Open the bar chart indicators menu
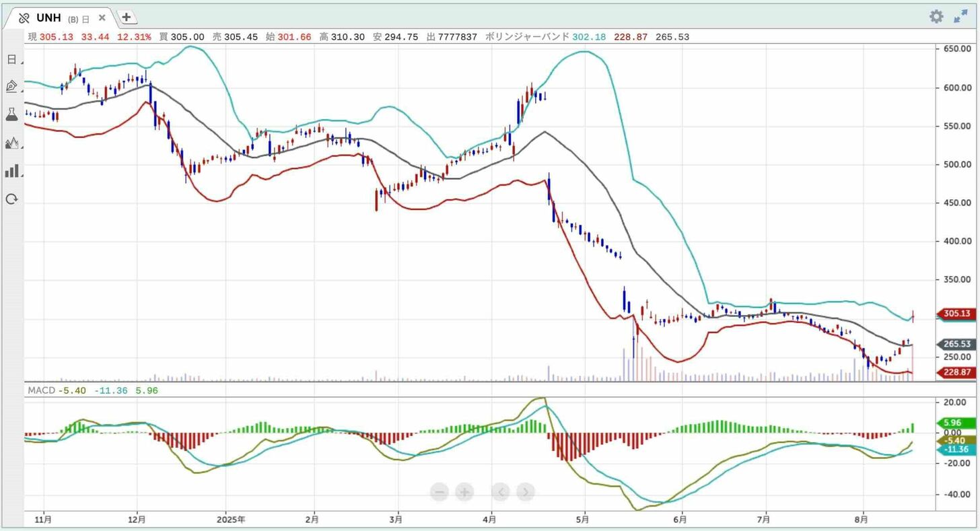This screenshot has width=980, height=531. pos(11,171)
